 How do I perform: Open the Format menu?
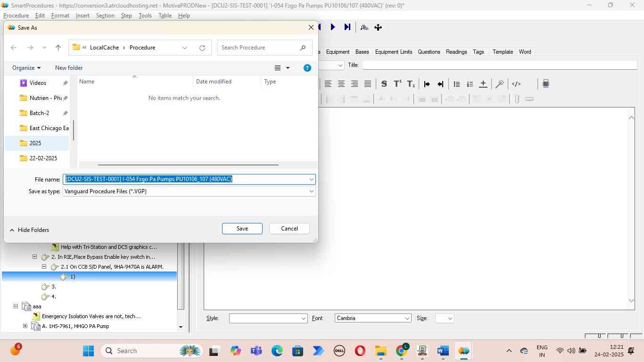point(60,16)
